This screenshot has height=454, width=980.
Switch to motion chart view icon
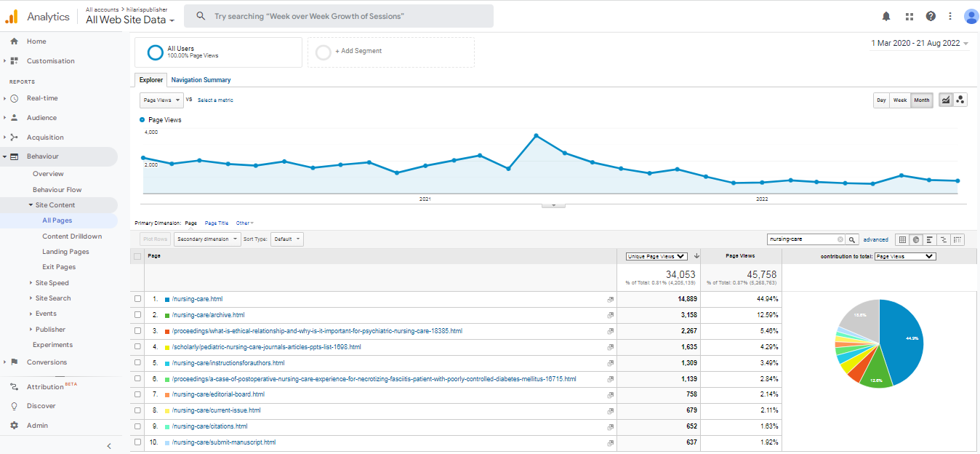point(960,100)
